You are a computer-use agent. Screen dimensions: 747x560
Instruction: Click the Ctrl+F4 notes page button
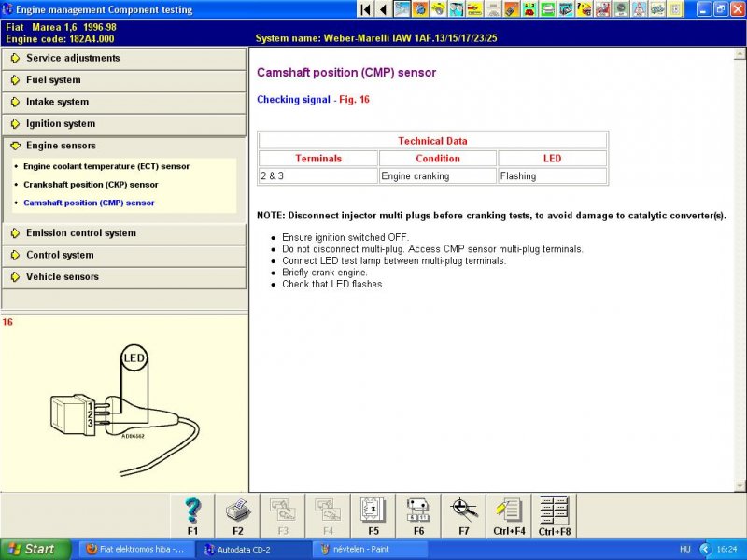(x=509, y=516)
